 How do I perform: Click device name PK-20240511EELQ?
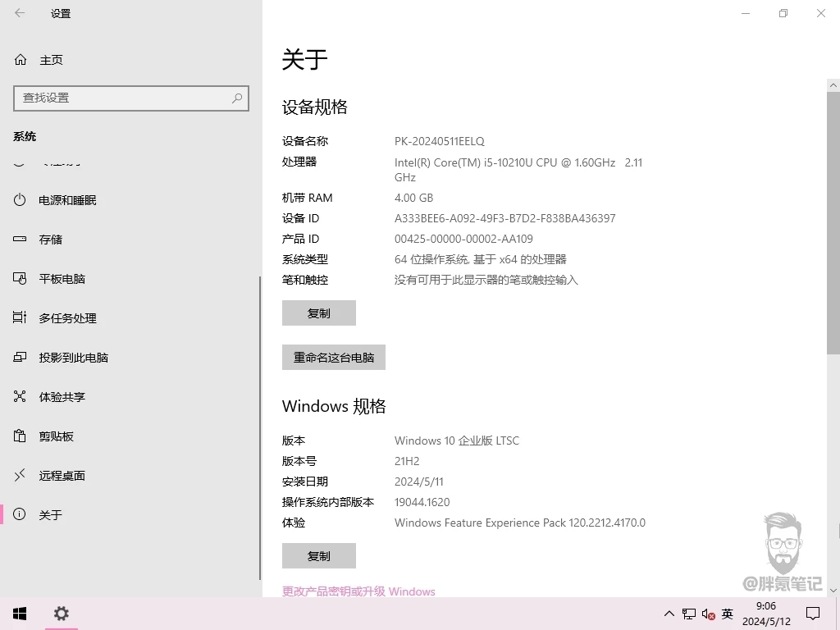pos(440,141)
